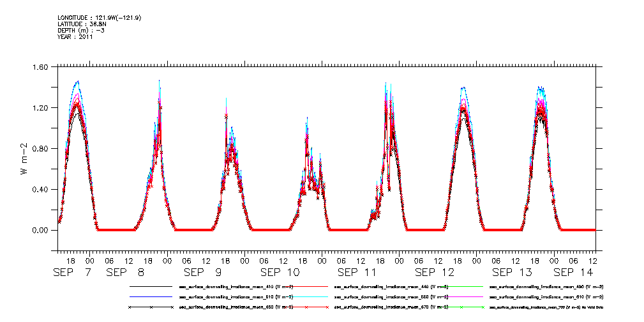Click the black line swatch for mean_410
The width and height of the screenshot is (644, 322).
151,286
